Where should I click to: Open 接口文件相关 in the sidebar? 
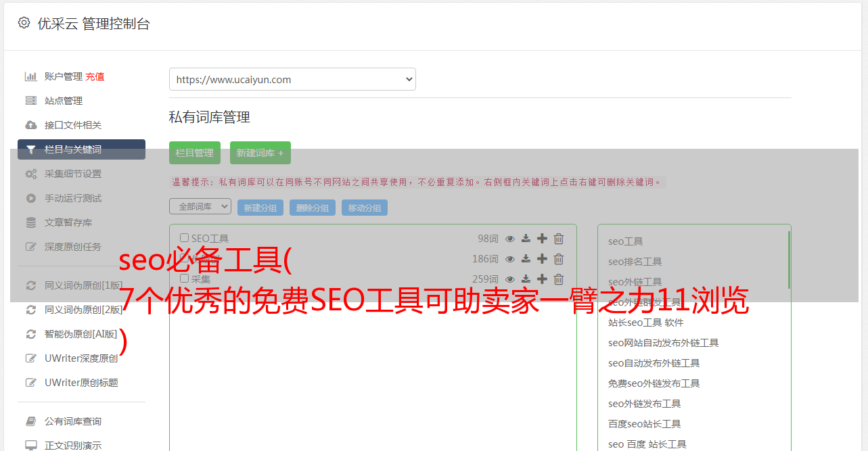(x=73, y=125)
